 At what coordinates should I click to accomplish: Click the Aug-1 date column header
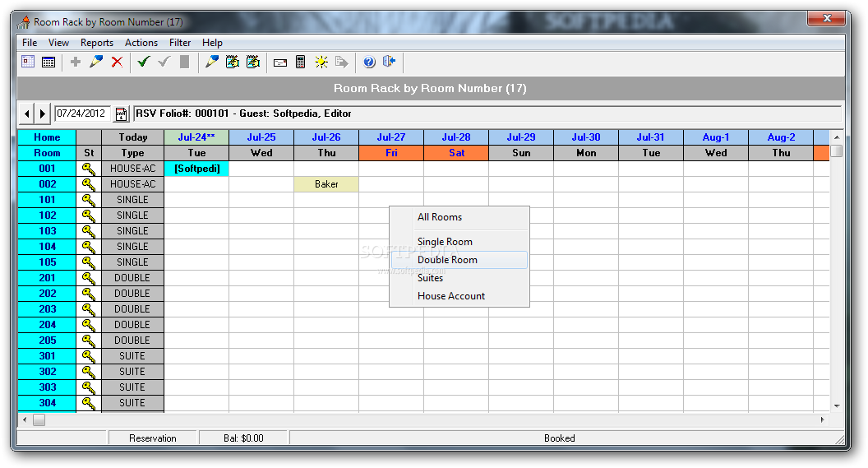716,137
